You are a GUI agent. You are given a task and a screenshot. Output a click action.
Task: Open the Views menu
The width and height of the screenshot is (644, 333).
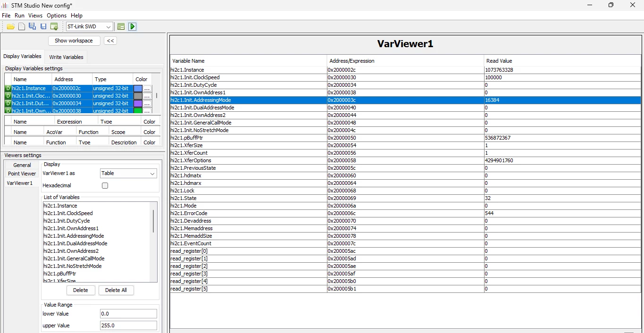(35, 16)
